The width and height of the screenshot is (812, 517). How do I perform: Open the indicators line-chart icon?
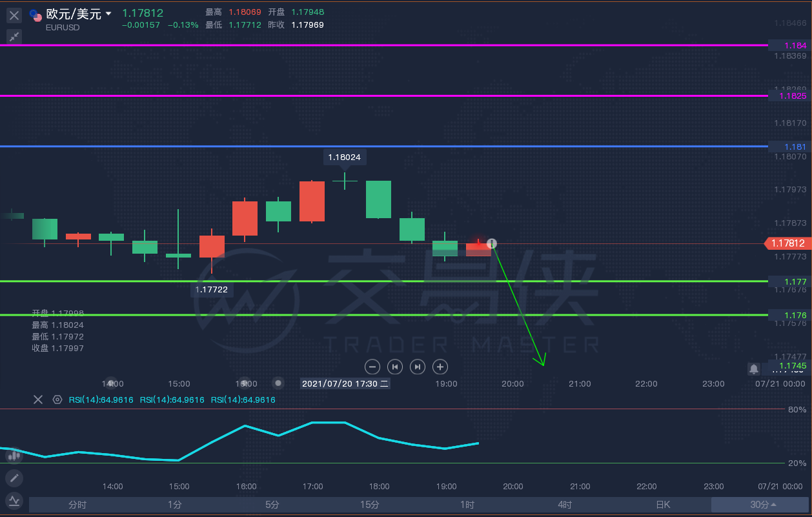pos(14,500)
